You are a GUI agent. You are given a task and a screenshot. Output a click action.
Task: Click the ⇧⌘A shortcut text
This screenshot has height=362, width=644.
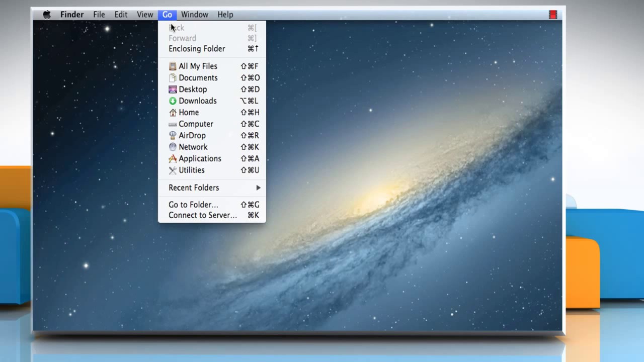coord(250,159)
